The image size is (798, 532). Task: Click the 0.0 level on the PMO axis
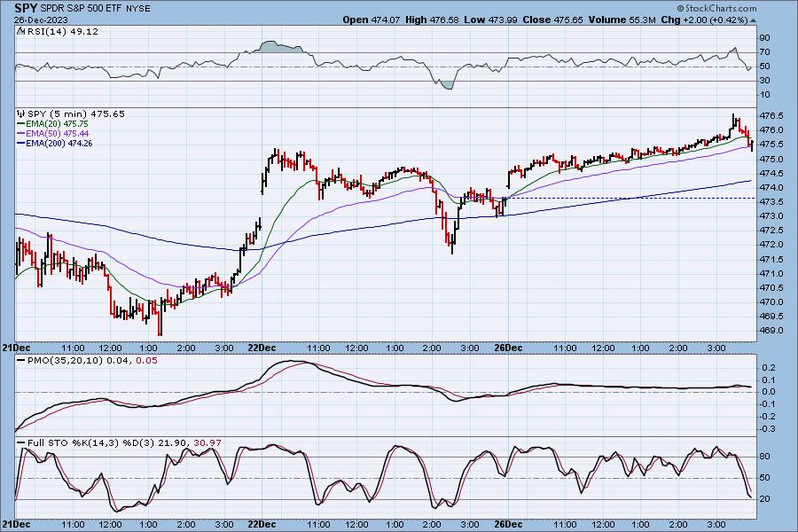coord(769,392)
